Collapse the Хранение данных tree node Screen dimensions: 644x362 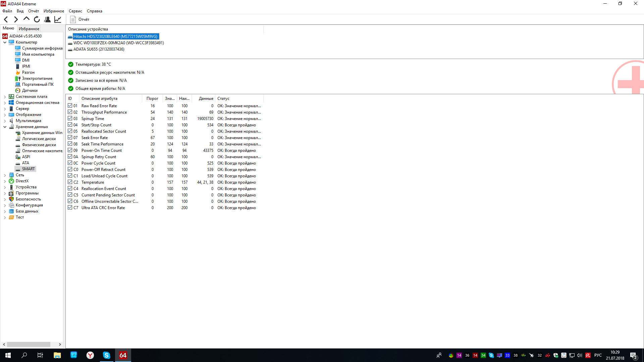(x=5, y=127)
